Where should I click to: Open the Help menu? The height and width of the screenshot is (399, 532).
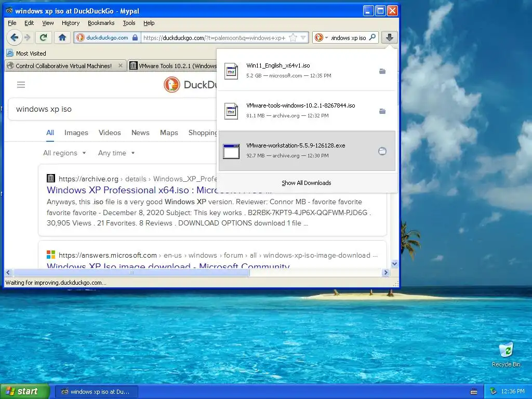coord(149,23)
